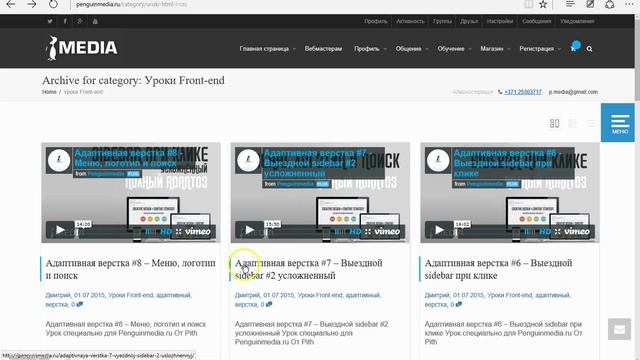Screen dimensions: 640x360
Task: Click the search magnifier icon in navigation
Action: [589, 49]
